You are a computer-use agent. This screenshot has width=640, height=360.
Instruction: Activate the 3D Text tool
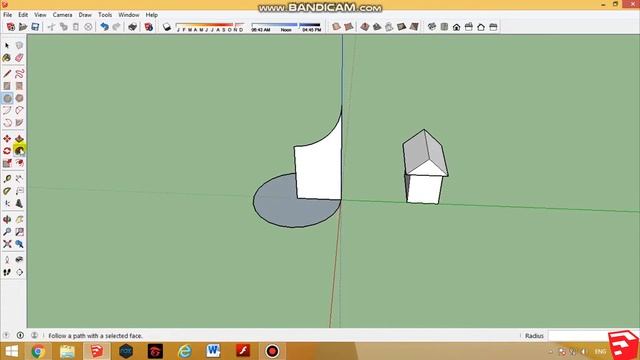(19, 203)
